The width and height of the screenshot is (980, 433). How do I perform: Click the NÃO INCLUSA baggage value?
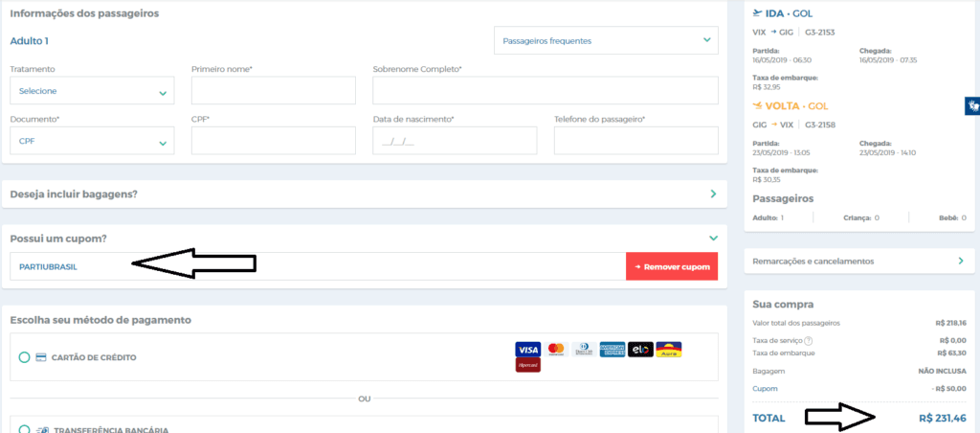point(943,371)
